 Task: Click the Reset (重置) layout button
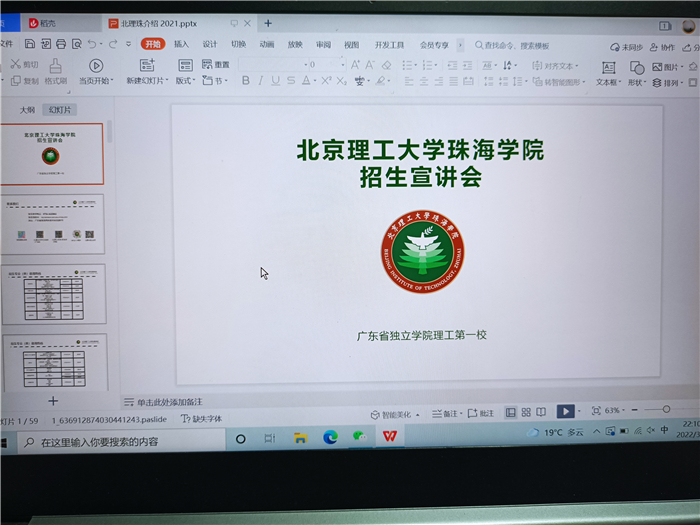(216, 64)
